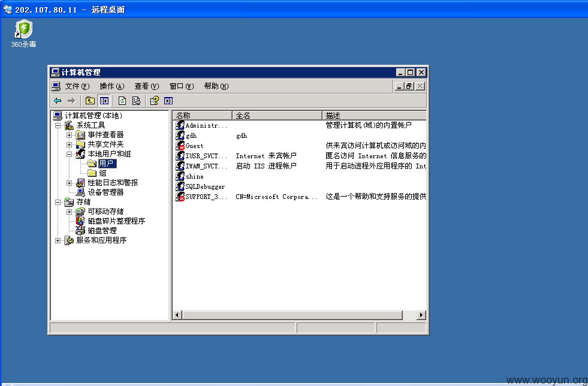The width and height of the screenshot is (588, 386).
Task: Click the 磁盘碎片整理程序 tree icon
Action: click(x=80, y=221)
